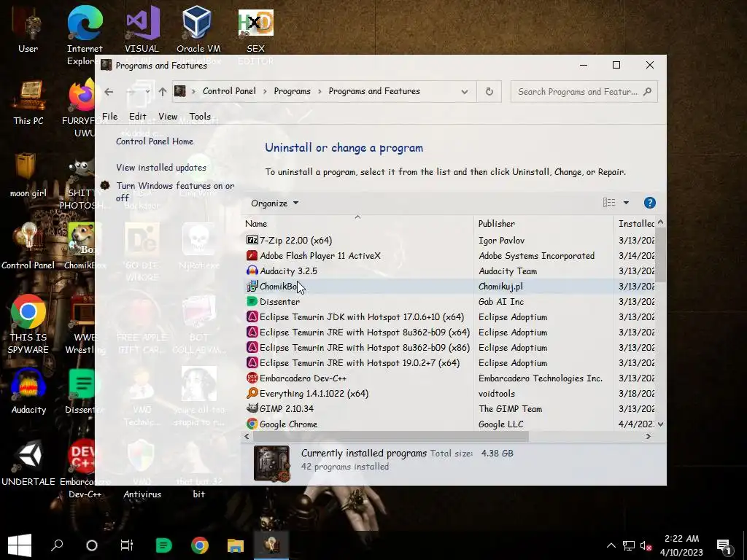This screenshot has width=747, height=560.
Task: Expand the address bar history dropdown
Action: [x=465, y=92]
